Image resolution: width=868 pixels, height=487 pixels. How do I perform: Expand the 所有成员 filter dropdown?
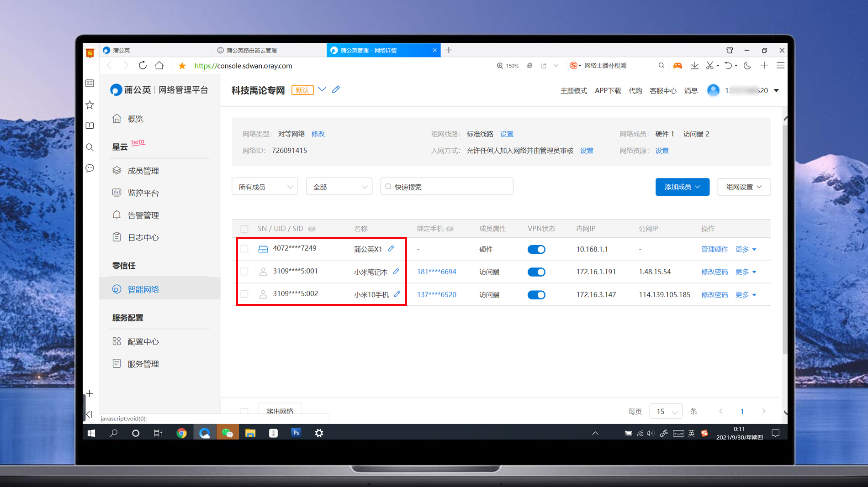pyautogui.click(x=265, y=186)
